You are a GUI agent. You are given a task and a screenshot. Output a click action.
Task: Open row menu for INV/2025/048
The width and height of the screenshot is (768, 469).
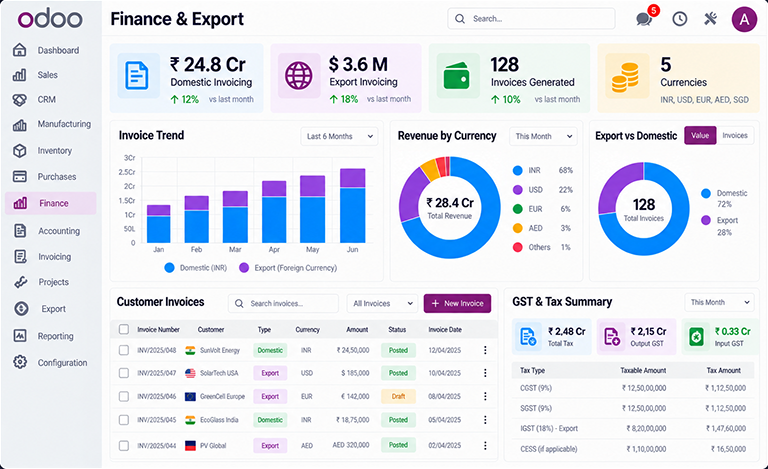(485, 350)
